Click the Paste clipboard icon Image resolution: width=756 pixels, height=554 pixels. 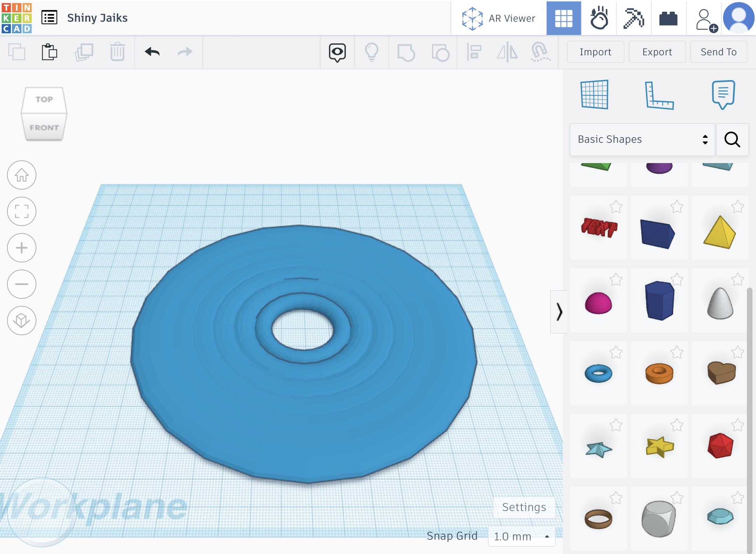coord(49,52)
